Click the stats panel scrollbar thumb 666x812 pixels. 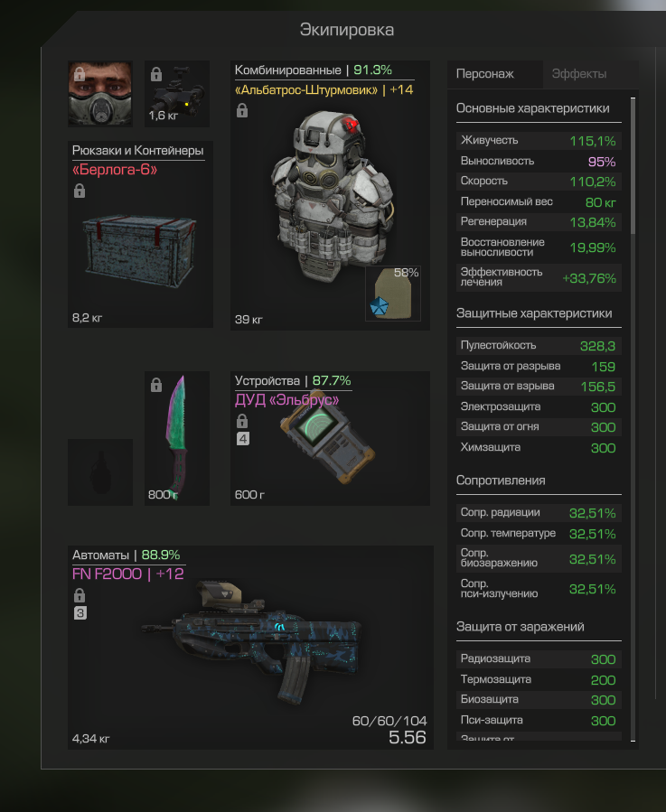pyautogui.click(x=633, y=165)
